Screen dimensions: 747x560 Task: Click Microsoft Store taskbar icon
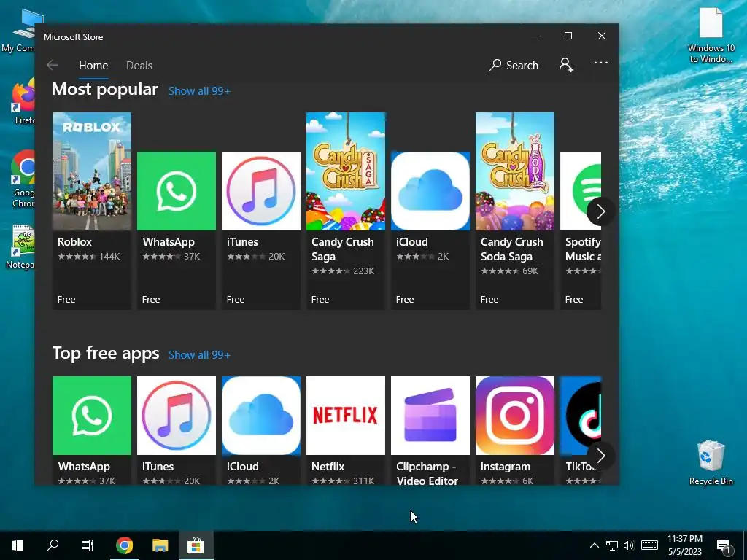[x=196, y=545]
